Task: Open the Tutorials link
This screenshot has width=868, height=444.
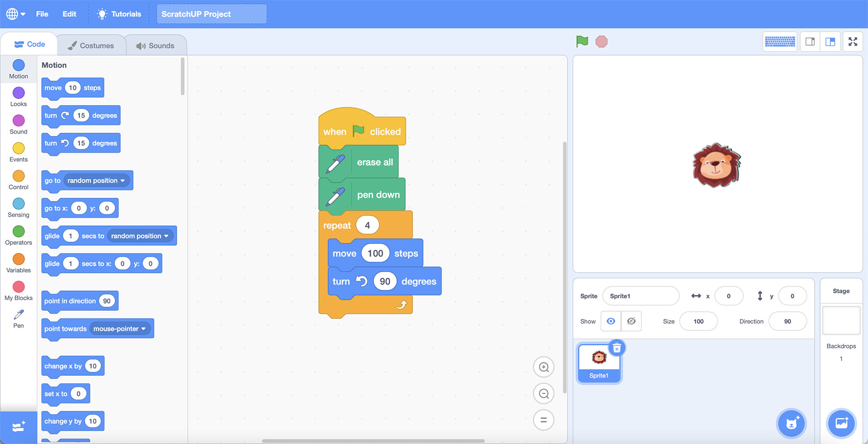Action: [x=119, y=14]
